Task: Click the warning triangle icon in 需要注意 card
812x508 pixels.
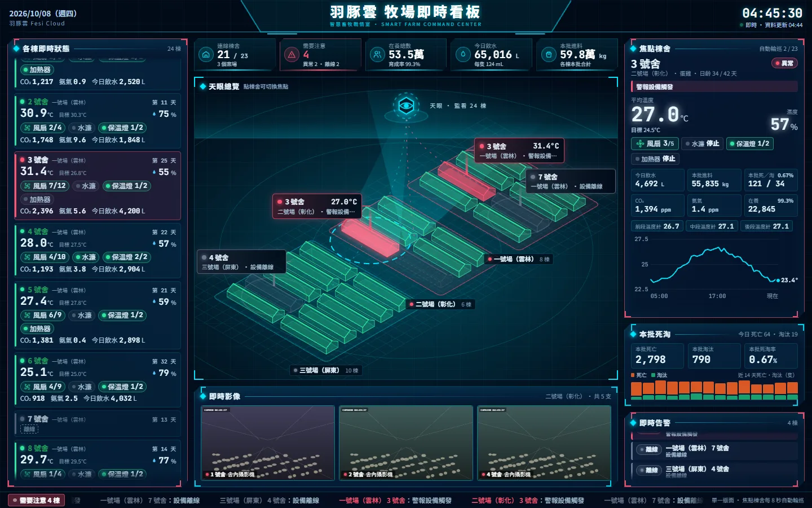Action: (292, 55)
